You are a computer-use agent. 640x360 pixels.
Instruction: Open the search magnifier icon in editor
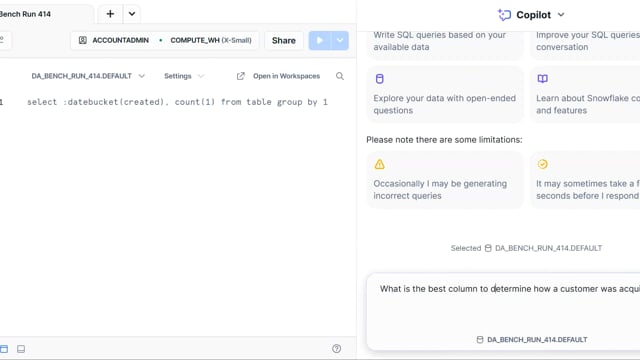340,76
